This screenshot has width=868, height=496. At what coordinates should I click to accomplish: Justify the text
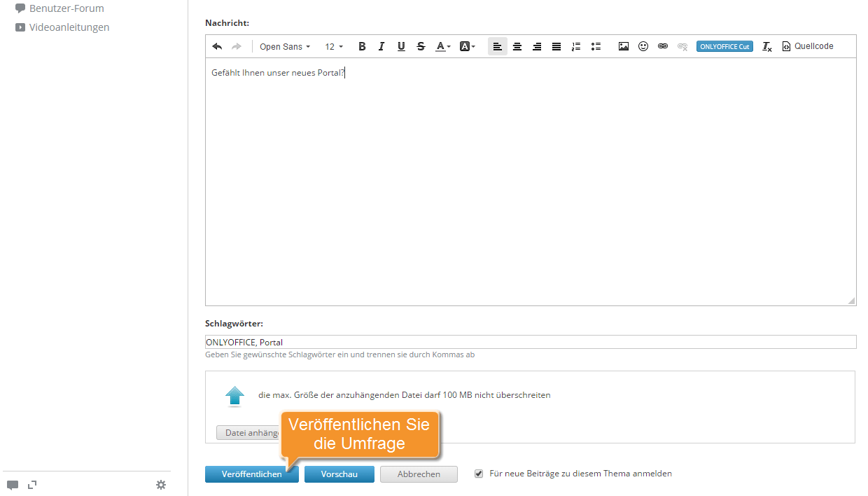556,47
